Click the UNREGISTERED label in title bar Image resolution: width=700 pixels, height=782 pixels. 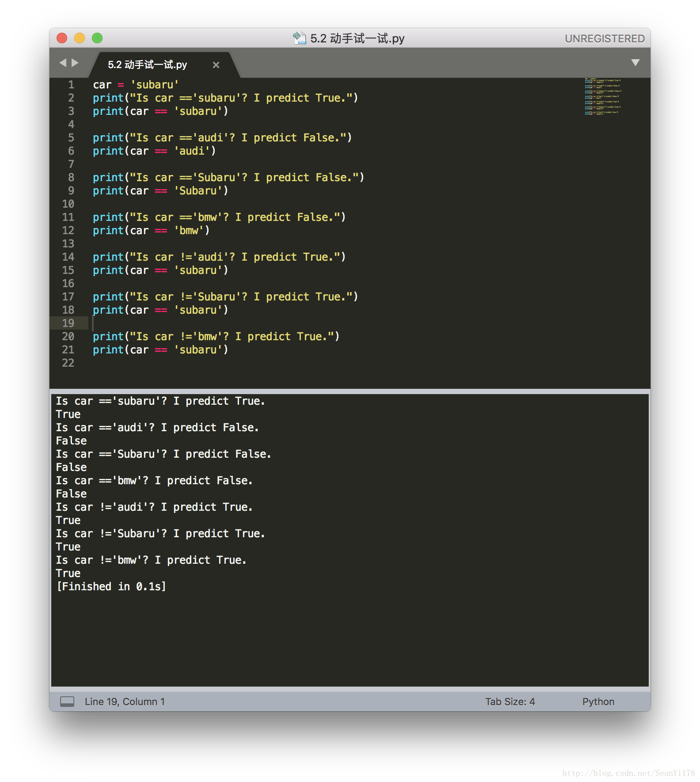pyautogui.click(x=605, y=39)
